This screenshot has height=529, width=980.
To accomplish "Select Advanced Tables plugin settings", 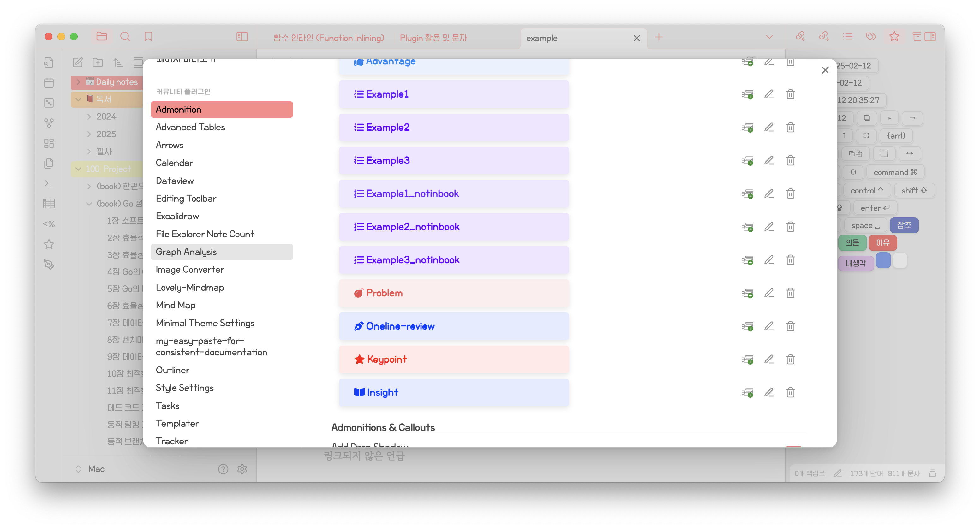I will pos(222,127).
